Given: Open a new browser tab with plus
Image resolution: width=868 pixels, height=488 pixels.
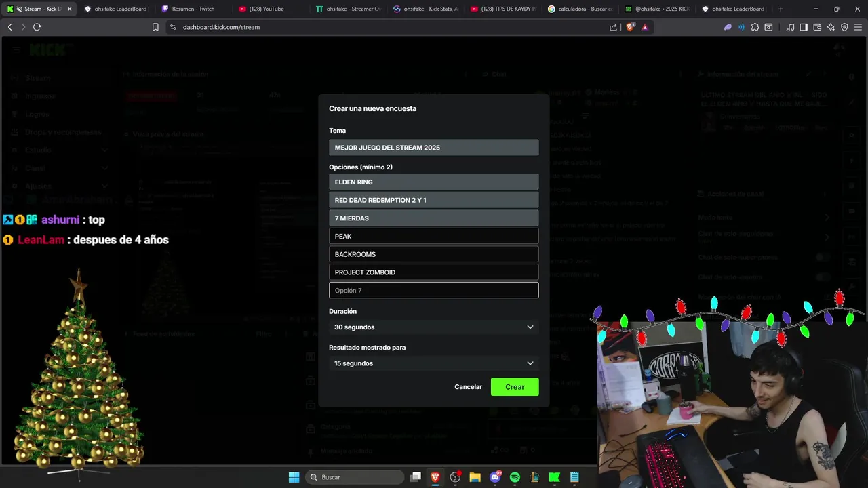Looking at the screenshot, I should pyautogui.click(x=781, y=9).
